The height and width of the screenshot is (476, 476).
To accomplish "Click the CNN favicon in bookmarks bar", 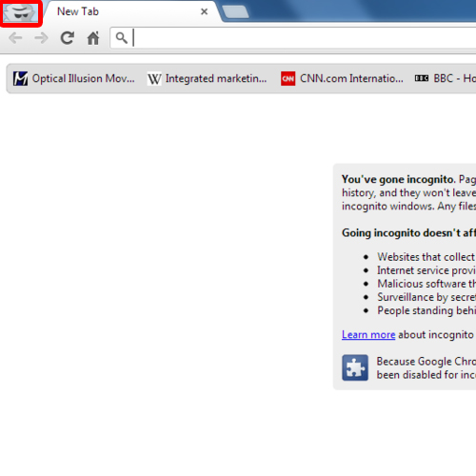I will [x=288, y=78].
